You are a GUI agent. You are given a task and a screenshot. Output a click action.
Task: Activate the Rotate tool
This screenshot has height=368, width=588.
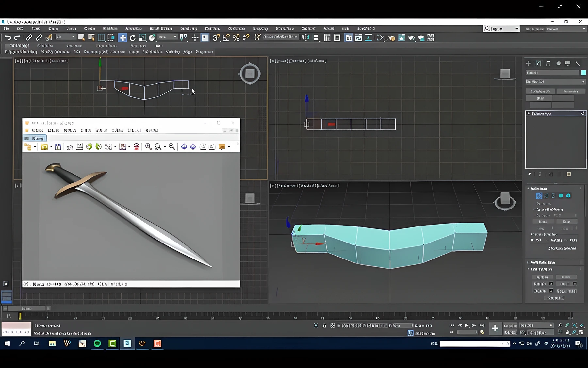[x=133, y=38]
